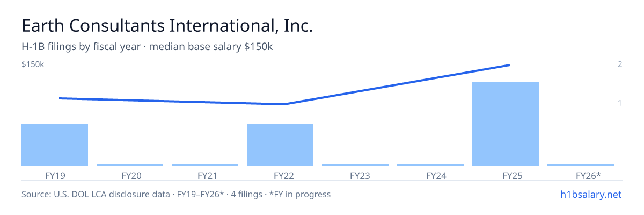Click the salary line's FY25 endpoint
Screen dimensions: 644x215
[508, 66]
